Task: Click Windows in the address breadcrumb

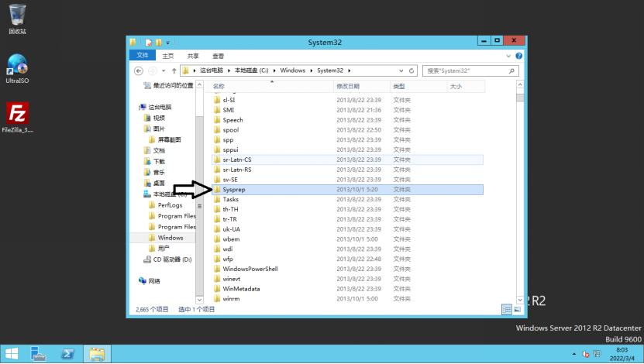Action: tap(292, 70)
